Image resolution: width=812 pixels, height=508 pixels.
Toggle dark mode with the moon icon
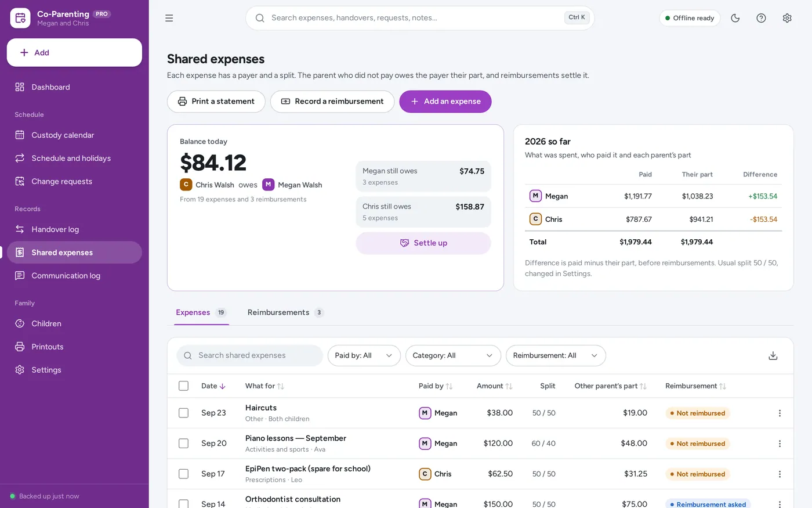(x=735, y=18)
